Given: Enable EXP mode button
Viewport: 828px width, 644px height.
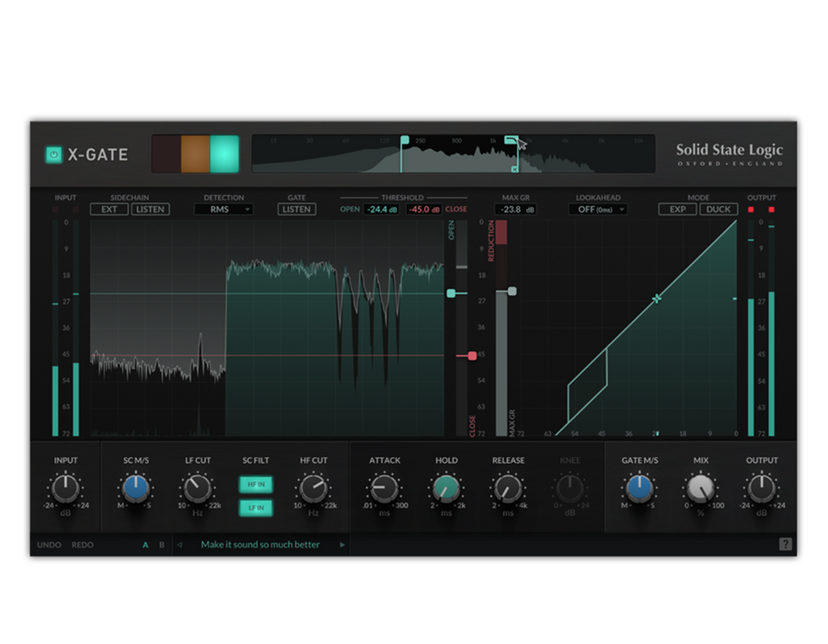Looking at the screenshot, I should [677, 209].
